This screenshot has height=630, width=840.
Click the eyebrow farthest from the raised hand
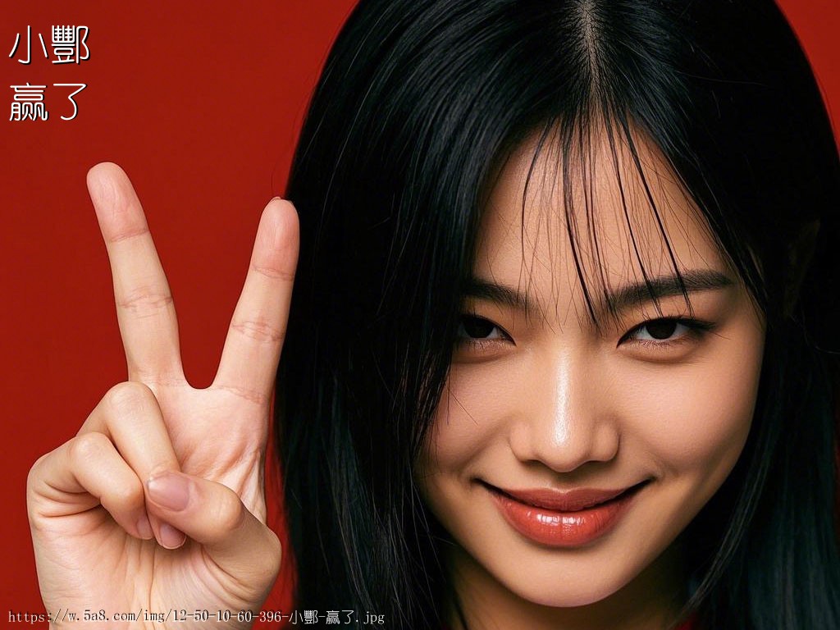(681, 283)
